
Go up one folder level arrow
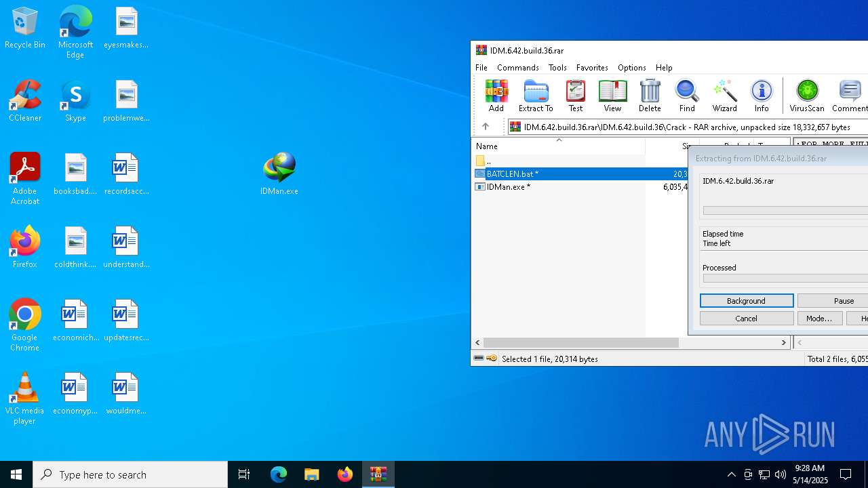[486, 127]
